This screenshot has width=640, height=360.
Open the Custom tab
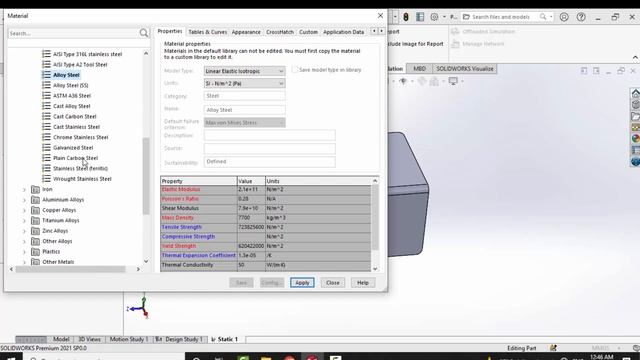click(308, 32)
